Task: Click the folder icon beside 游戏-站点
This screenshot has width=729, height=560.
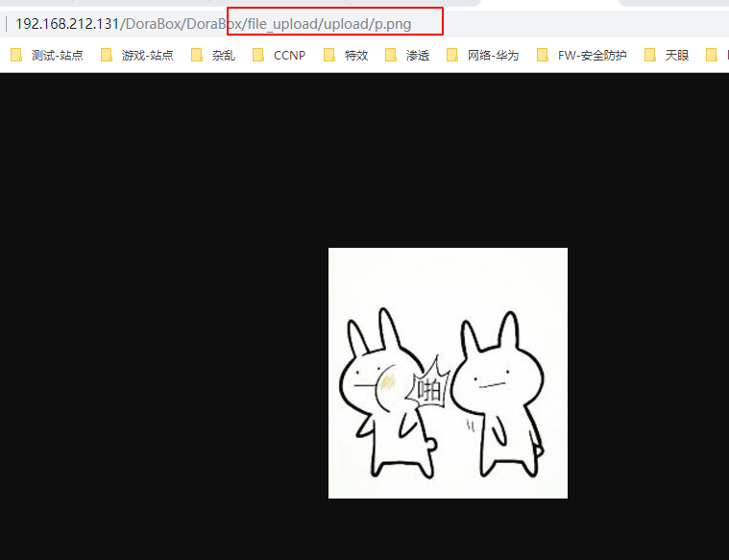Action: (x=107, y=55)
